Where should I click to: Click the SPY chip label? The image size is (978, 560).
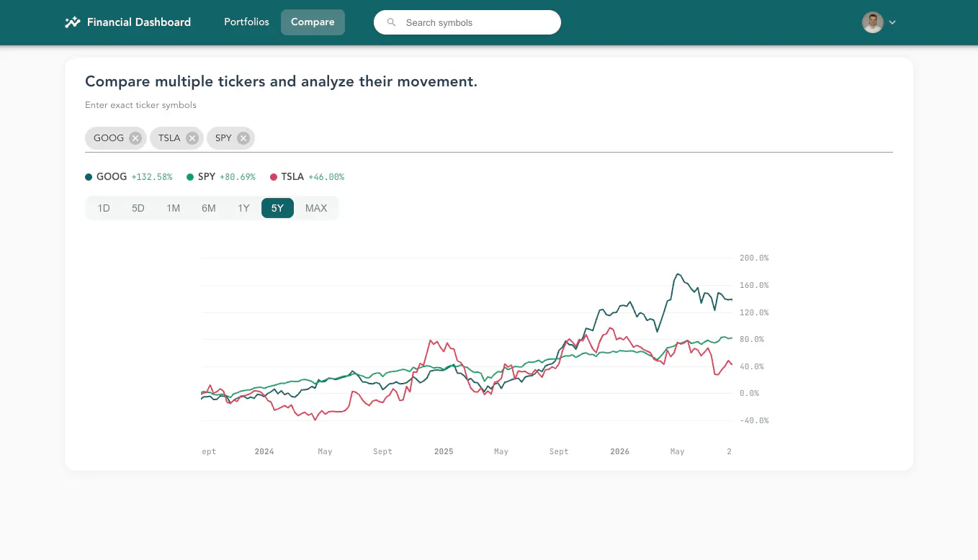point(223,138)
